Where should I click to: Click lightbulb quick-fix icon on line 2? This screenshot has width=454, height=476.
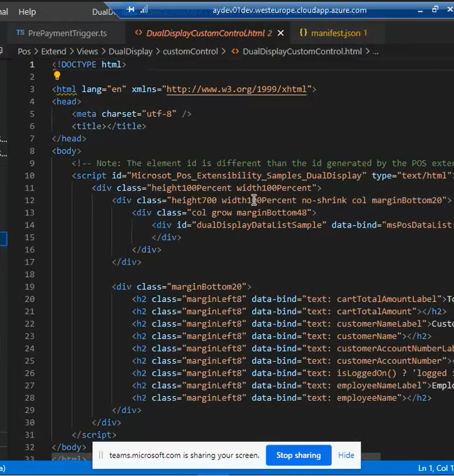pyautogui.click(x=57, y=75)
